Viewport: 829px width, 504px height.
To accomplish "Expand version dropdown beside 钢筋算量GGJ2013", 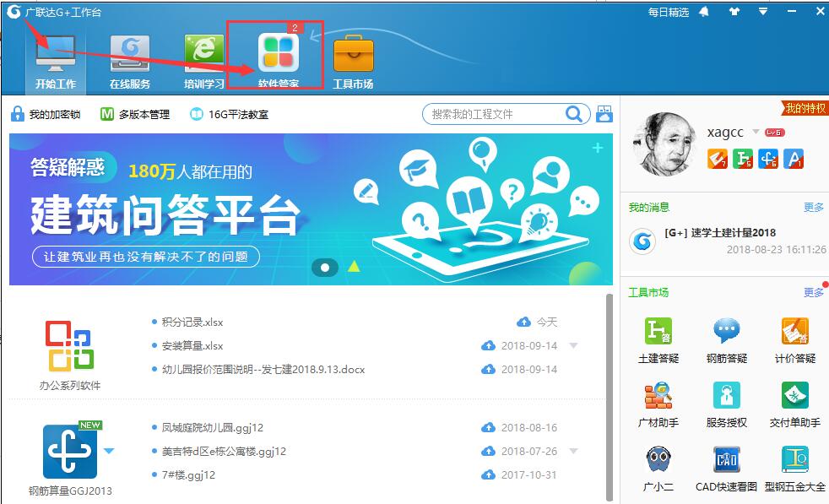I will (109, 451).
